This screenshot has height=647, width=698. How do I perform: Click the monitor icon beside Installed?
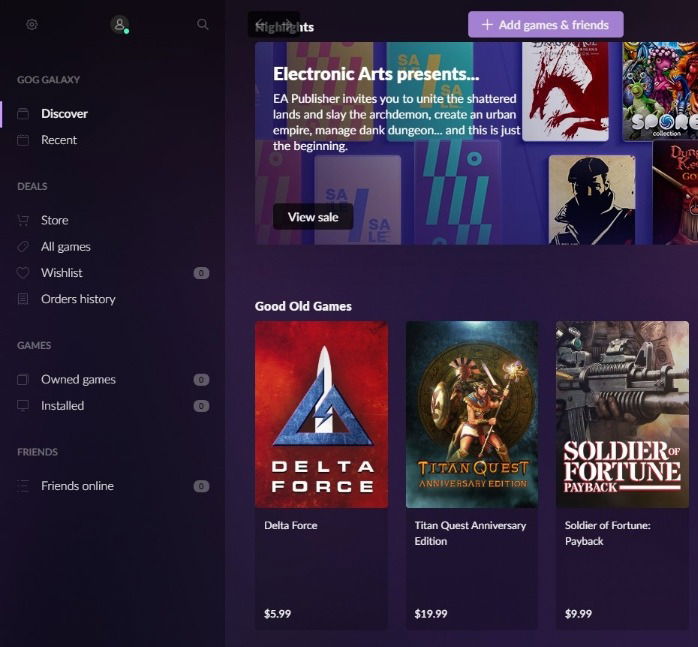[x=23, y=406]
